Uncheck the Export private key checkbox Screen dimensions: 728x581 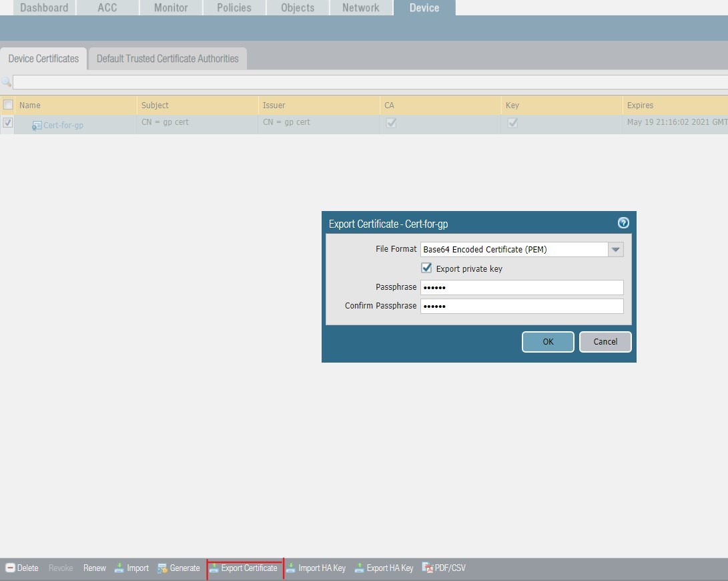pyautogui.click(x=426, y=267)
